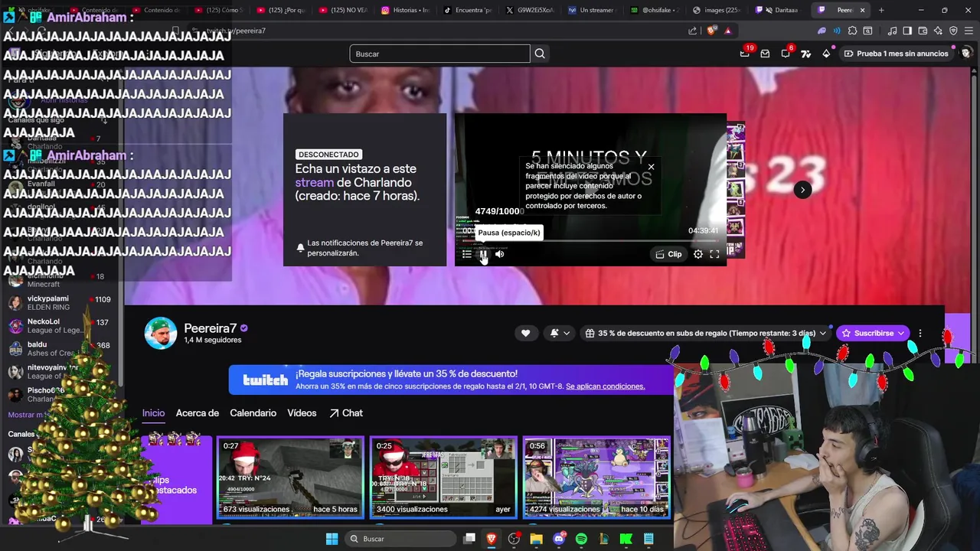
Task: Click the Se aplican condiciones link
Action: coord(605,386)
